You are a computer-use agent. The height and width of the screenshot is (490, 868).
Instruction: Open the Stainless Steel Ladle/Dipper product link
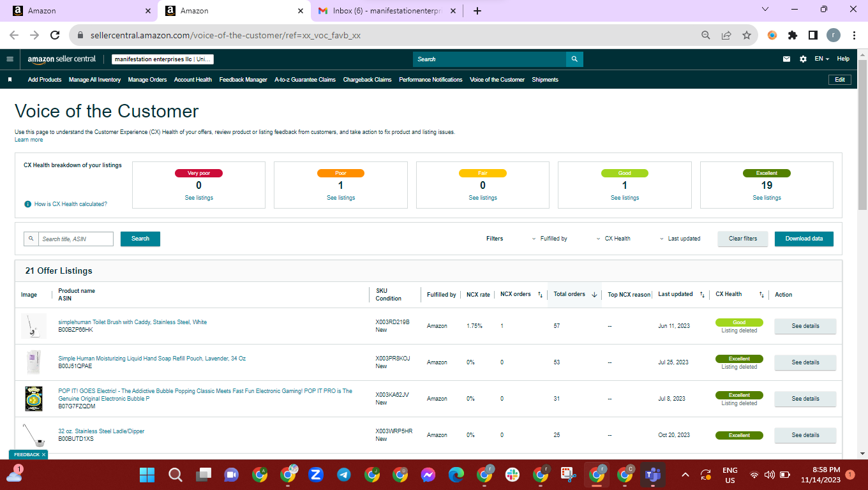pyautogui.click(x=101, y=431)
